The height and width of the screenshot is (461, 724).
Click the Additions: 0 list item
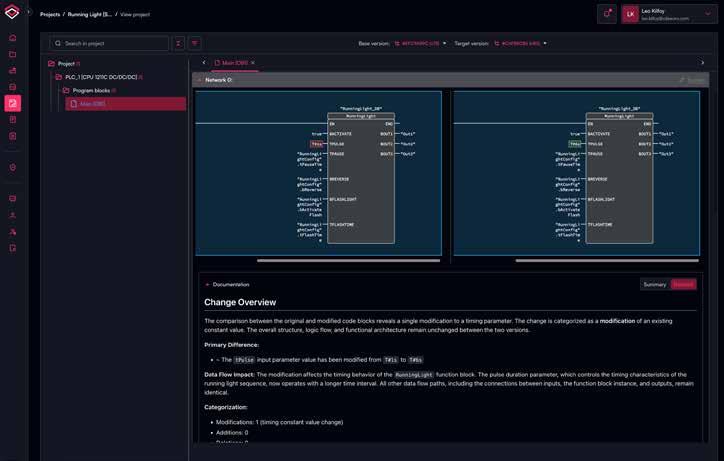[x=232, y=433]
